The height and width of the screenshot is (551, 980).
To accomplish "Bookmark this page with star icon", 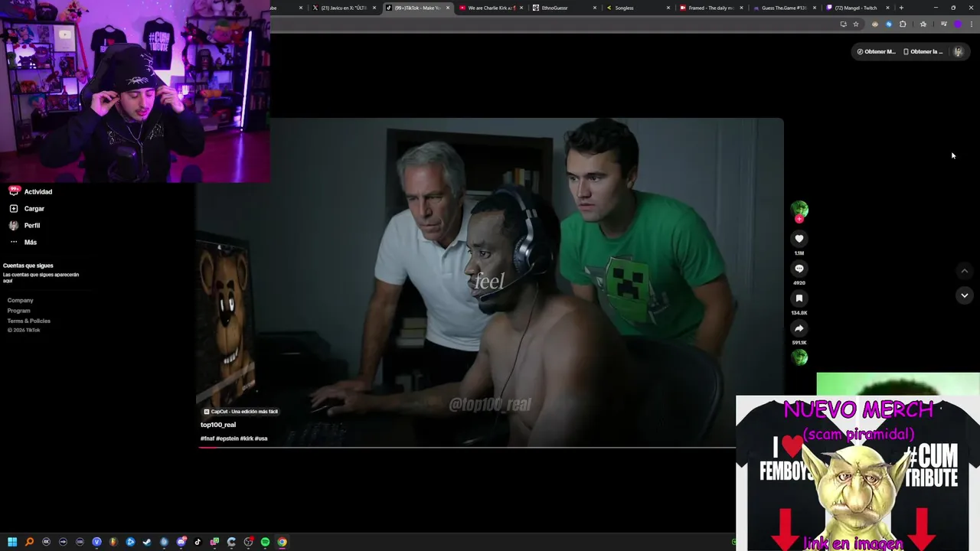I will point(856,24).
